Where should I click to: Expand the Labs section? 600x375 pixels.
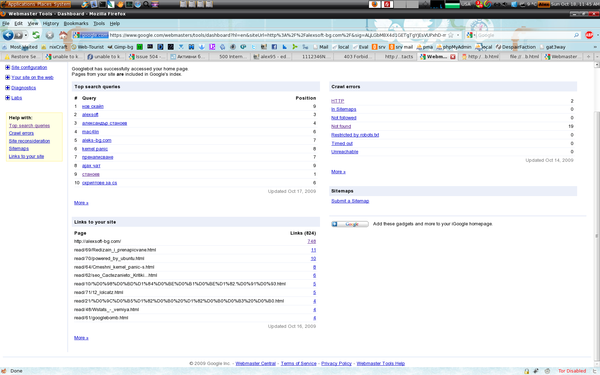[7, 98]
